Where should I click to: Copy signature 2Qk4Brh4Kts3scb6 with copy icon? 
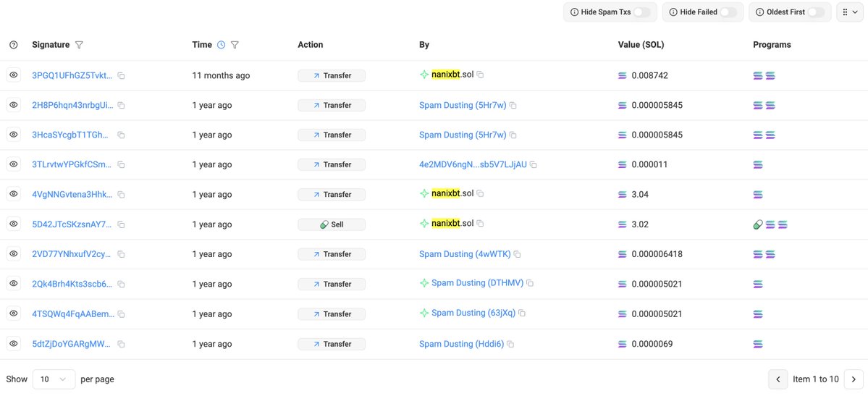[121, 285]
